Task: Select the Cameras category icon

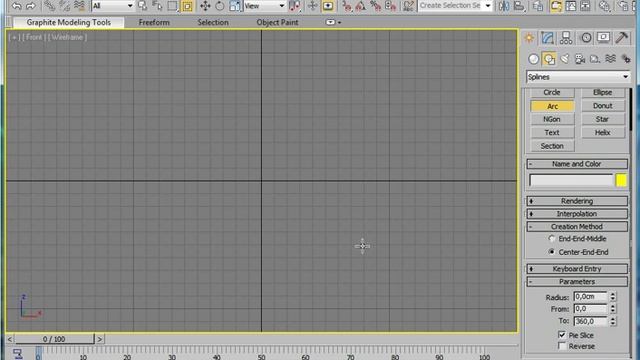Action: coord(580,59)
